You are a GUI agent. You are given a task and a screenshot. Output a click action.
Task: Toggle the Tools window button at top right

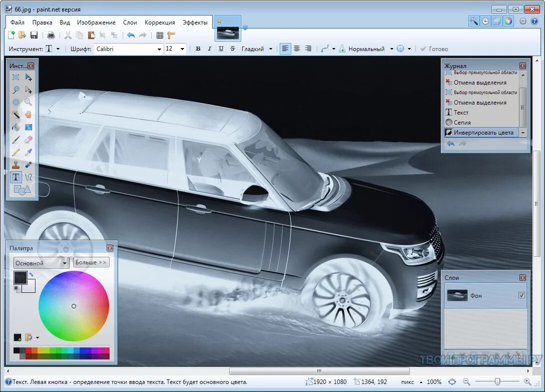[x=474, y=21]
